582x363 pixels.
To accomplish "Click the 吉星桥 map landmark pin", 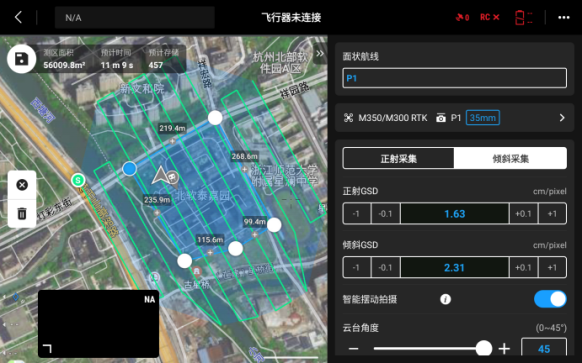I will (x=197, y=272).
